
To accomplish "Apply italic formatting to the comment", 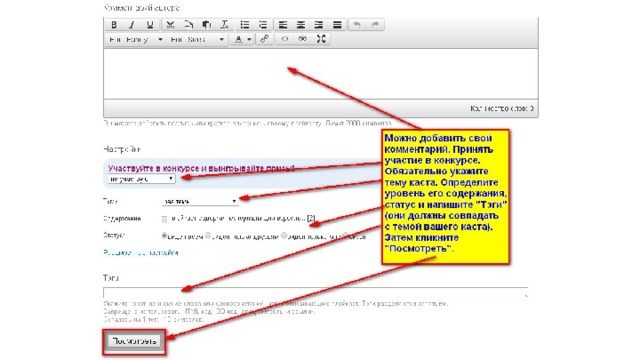I will tap(132, 25).
